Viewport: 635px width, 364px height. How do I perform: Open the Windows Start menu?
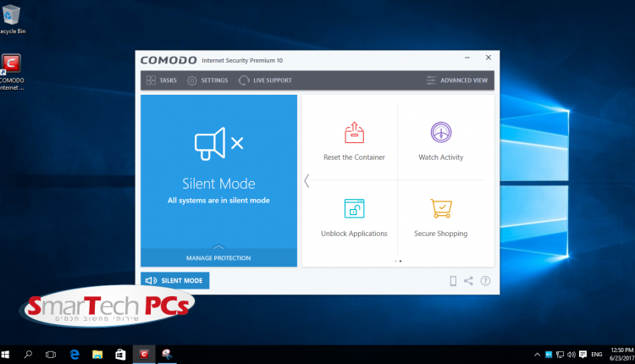click(5, 355)
